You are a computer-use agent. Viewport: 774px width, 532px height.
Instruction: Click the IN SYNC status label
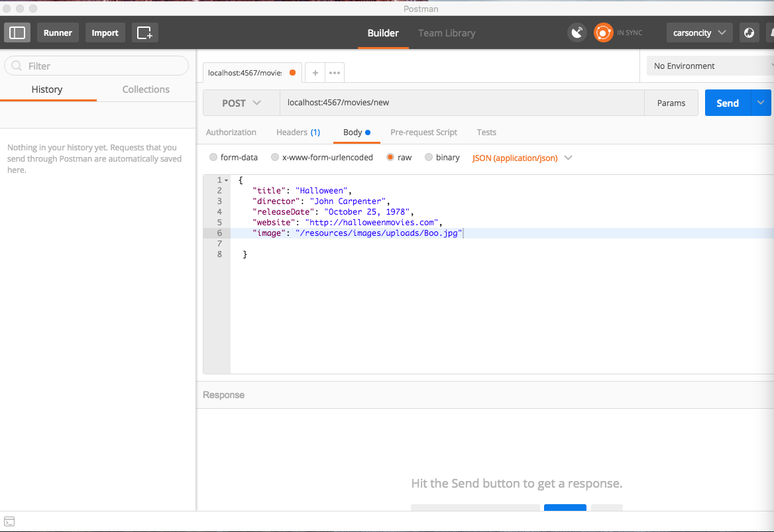[x=630, y=32]
